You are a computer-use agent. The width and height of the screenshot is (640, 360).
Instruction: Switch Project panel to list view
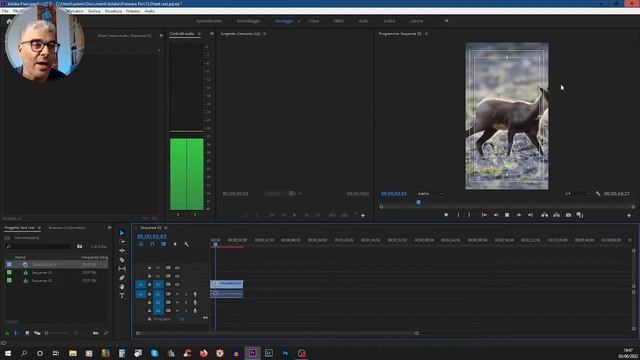(x=17, y=333)
